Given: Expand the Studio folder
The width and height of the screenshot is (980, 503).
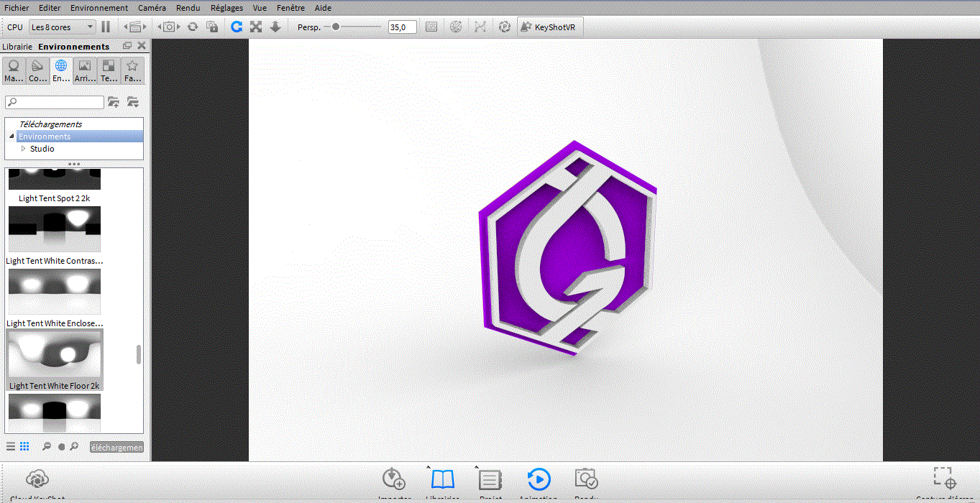Looking at the screenshot, I should 24,149.
